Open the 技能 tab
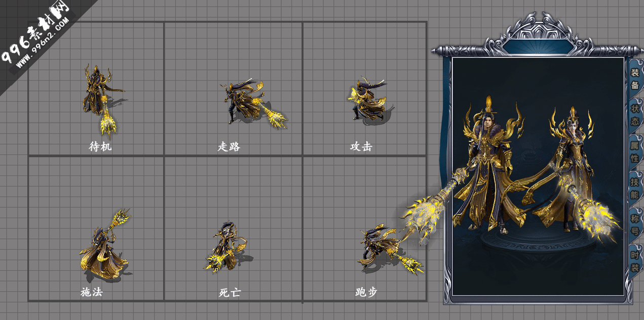This screenshot has width=644, height=320. click(635, 188)
